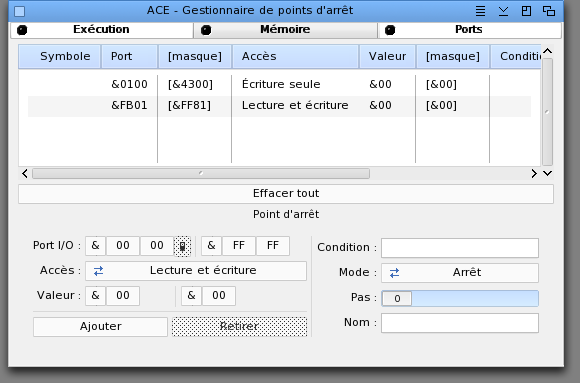Click the close gadget at title bar left

(20, 11)
